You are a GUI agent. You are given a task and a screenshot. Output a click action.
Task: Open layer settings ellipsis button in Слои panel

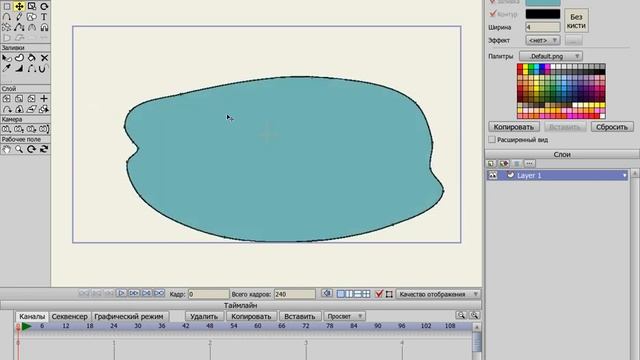[529, 164]
